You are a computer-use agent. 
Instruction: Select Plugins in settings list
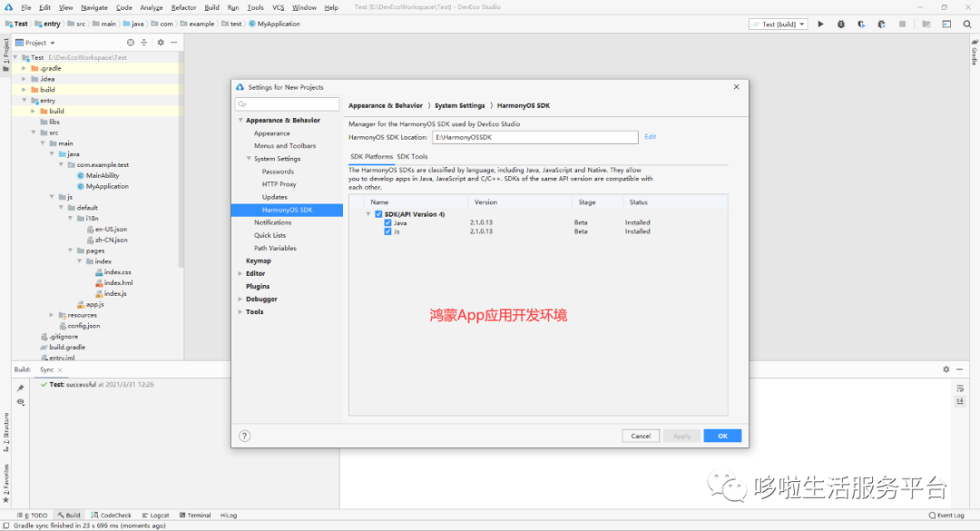click(258, 287)
